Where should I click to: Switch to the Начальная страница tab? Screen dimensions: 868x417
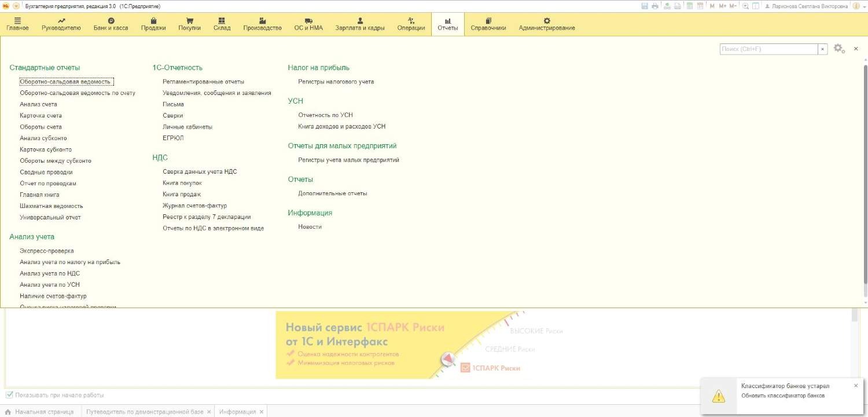(x=39, y=412)
